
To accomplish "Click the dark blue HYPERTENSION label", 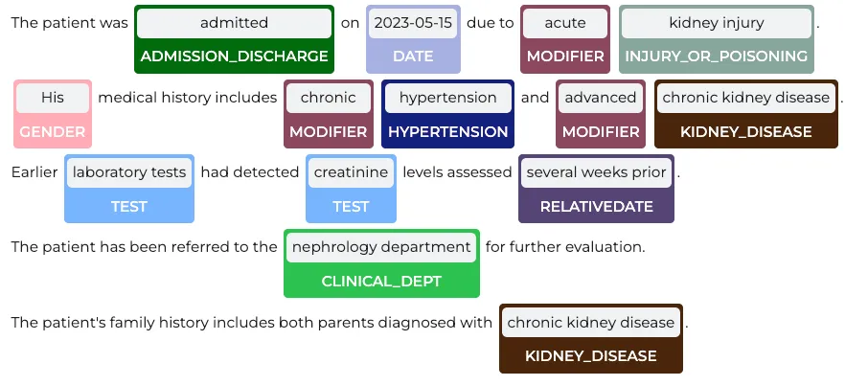I will coord(447,132).
